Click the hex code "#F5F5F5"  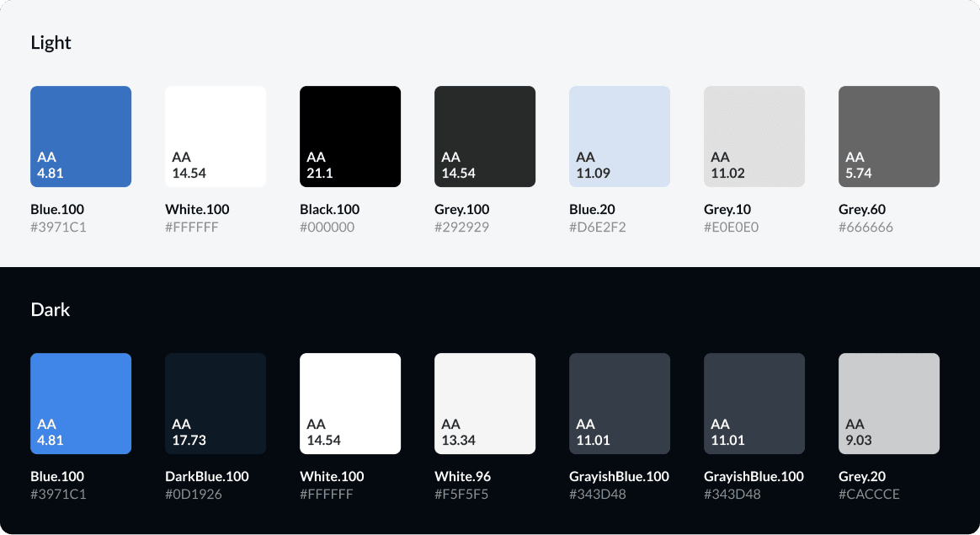461,495
